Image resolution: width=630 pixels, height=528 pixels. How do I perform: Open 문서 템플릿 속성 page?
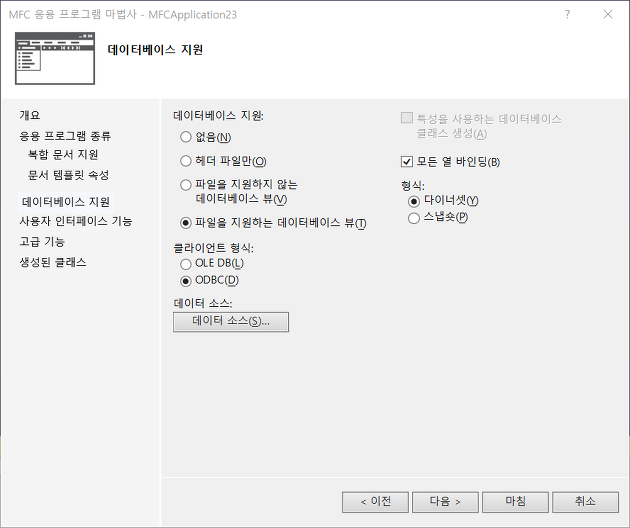(x=68, y=175)
